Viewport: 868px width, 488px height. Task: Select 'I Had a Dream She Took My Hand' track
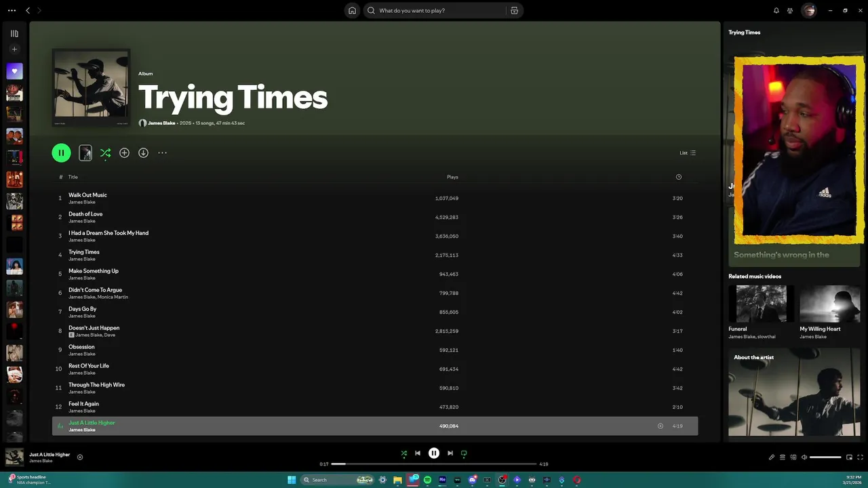click(x=375, y=236)
